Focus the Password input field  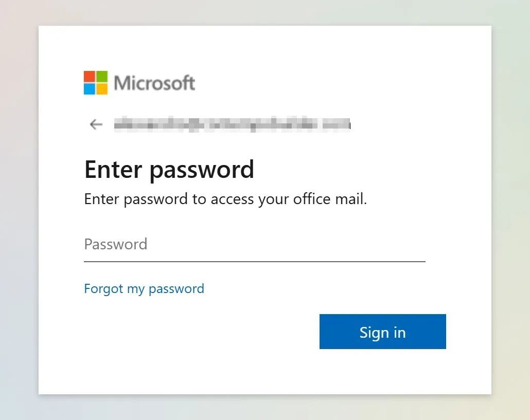(254, 244)
